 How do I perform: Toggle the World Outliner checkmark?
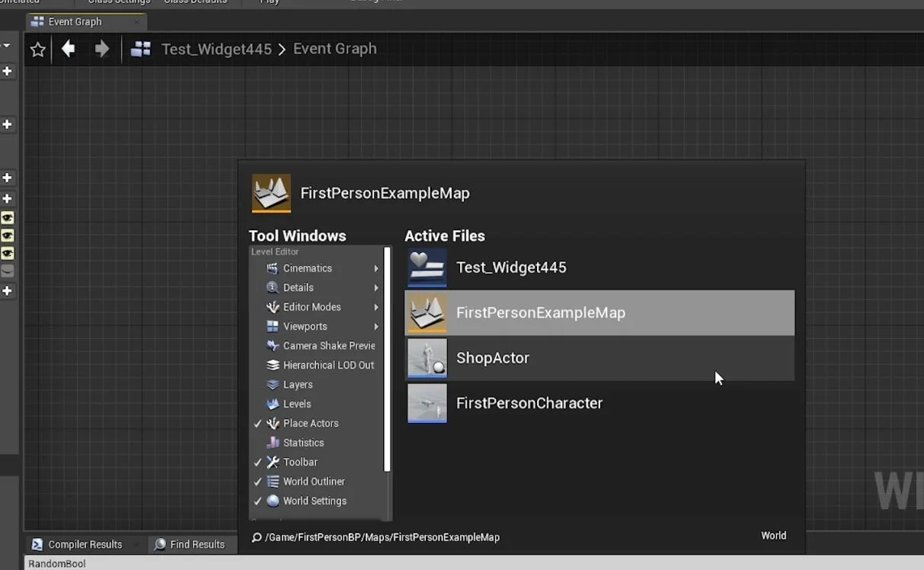[x=258, y=481]
